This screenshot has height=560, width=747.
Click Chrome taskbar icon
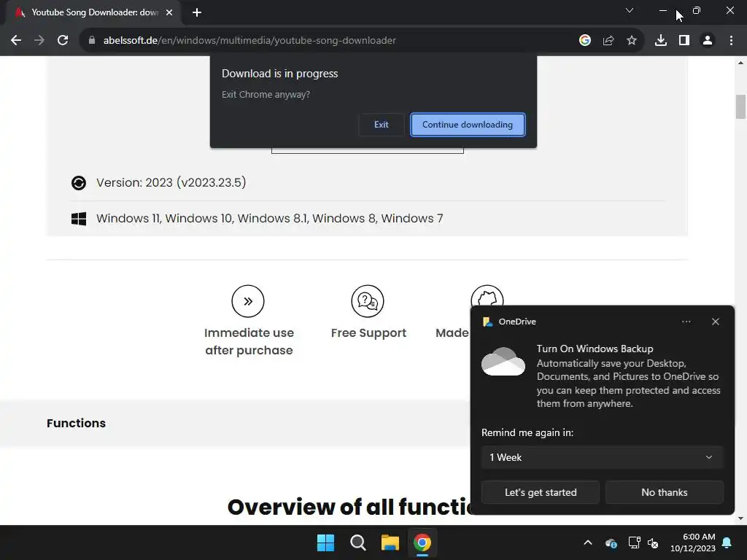[x=422, y=542]
